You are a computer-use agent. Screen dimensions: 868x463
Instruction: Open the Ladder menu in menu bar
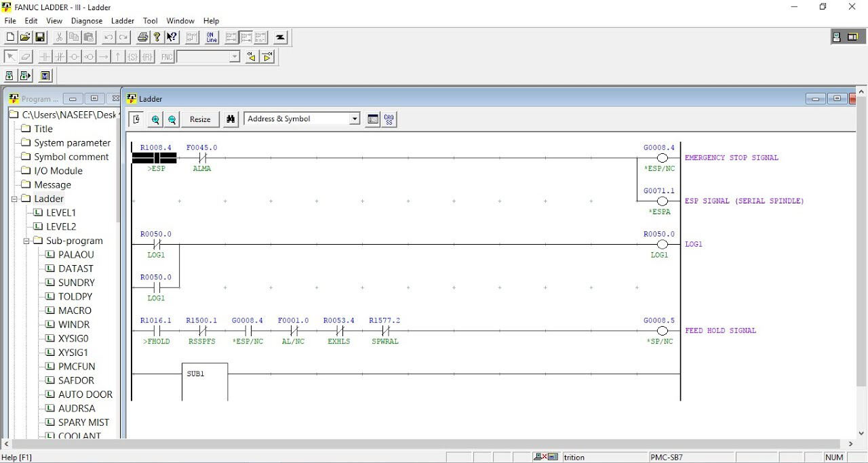122,20
